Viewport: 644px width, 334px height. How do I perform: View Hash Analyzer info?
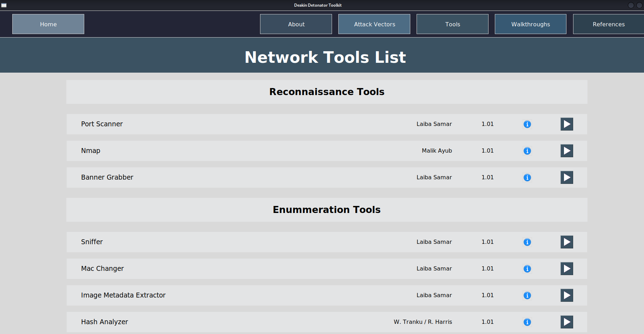point(527,322)
